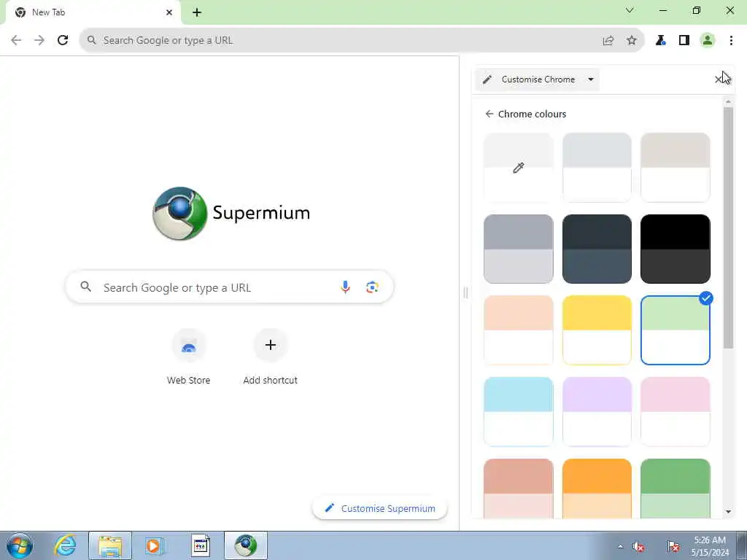
Task: Show hidden system tray icons
Action: pos(620,547)
